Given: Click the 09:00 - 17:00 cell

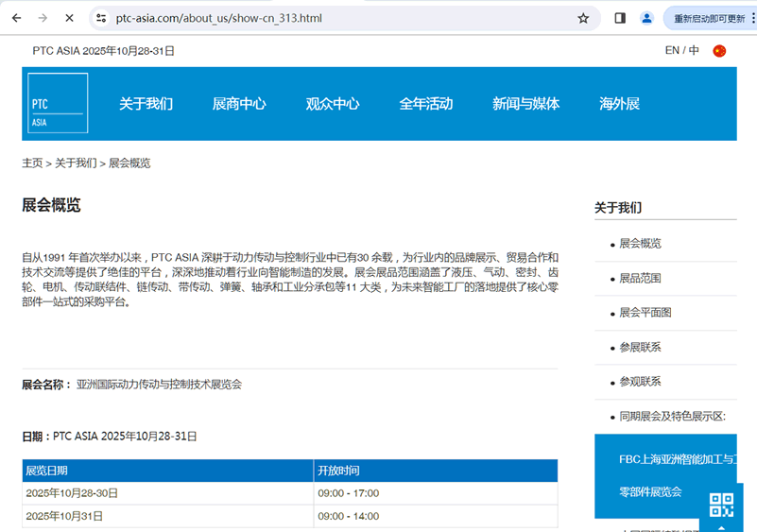Looking at the screenshot, I should tap(436, 493).
